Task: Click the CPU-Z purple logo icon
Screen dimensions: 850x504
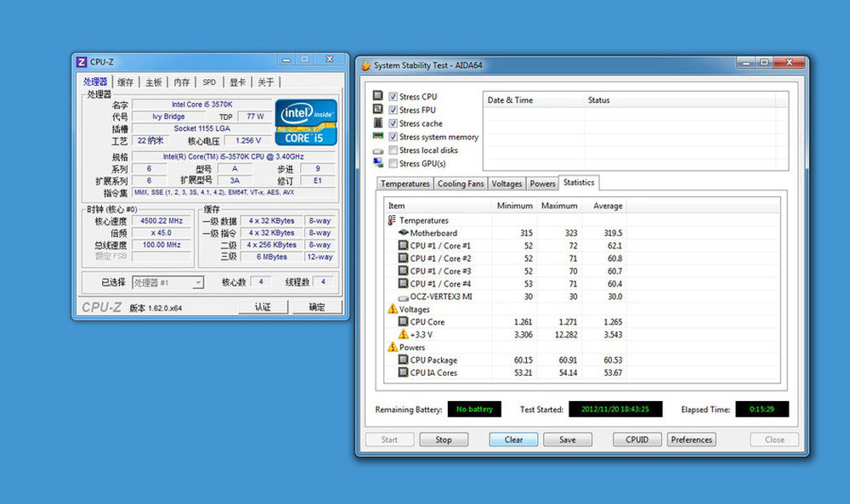Action: [82, 62]
